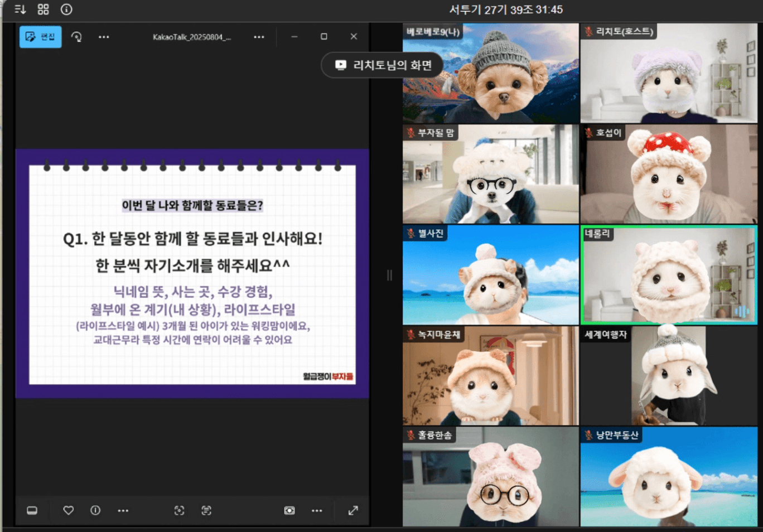This screenshot has height=532, width=763.
Task: Click muted mic icon beside 녹지마윤채
Action: point(411,335)
